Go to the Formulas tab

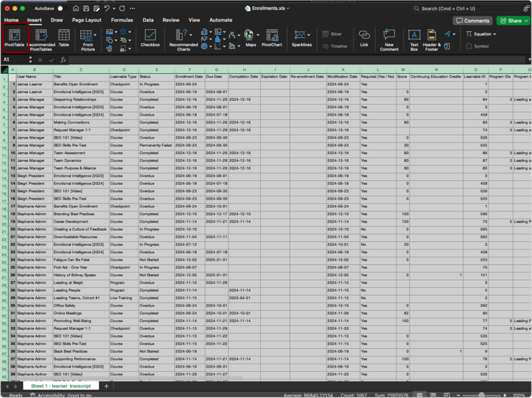point(122,20)
